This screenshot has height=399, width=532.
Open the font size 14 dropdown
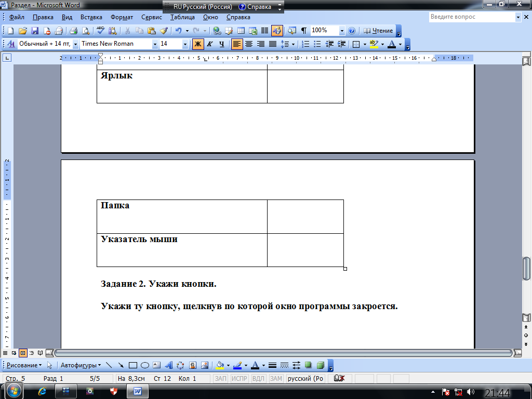click(x=185, y=44)
